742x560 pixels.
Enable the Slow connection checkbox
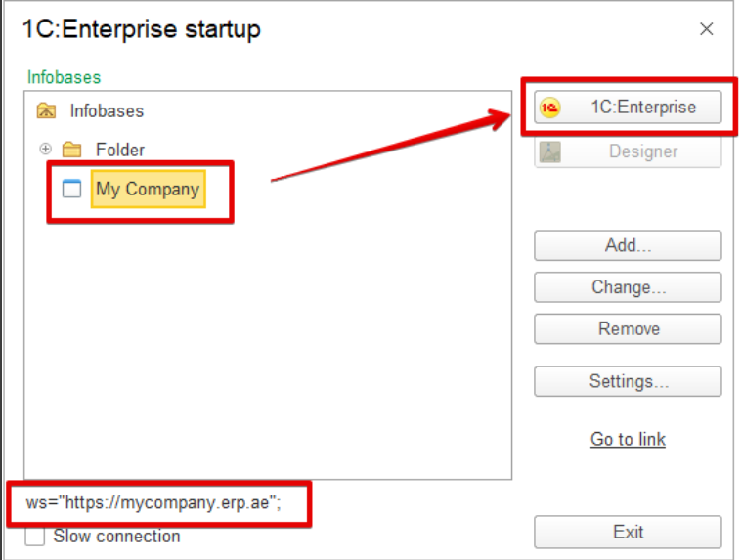tap(35, 537)
